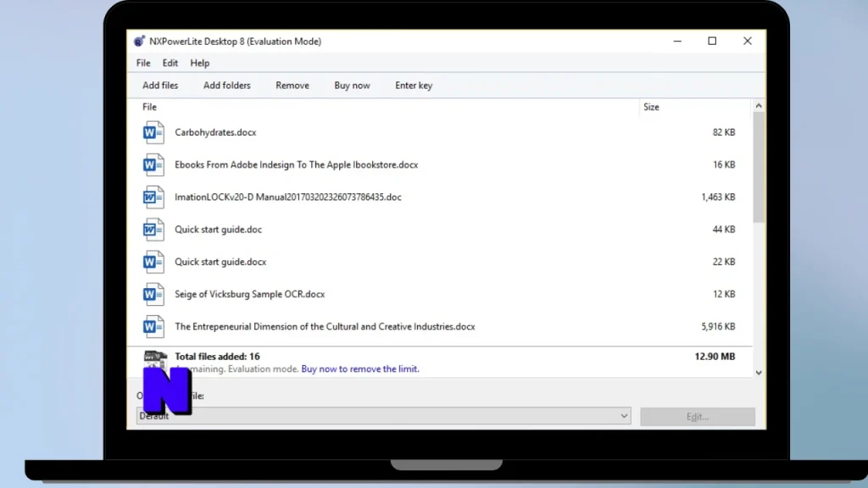Click the NXPowerLite app icon in title bar

pos(139,42)
